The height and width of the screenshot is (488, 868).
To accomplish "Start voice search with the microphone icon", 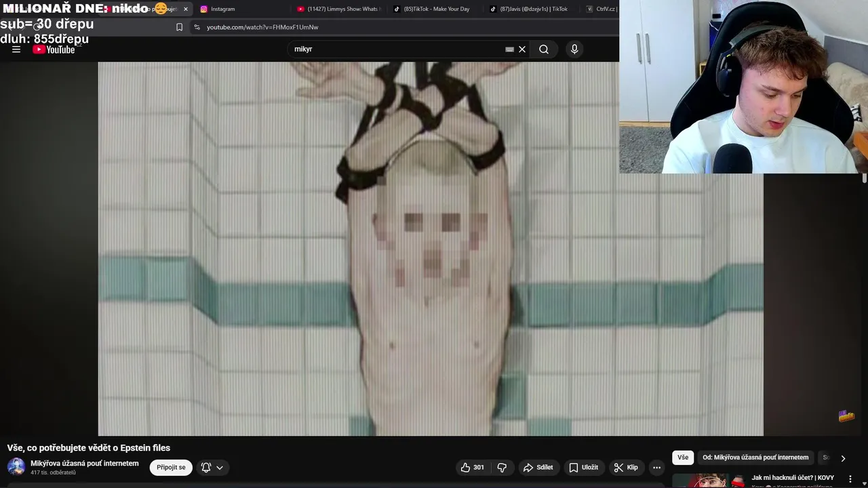I will click(574, 49).
